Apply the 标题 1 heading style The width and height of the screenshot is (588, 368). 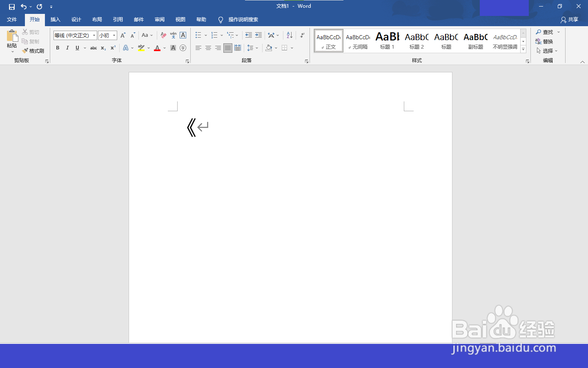point(388,40)
